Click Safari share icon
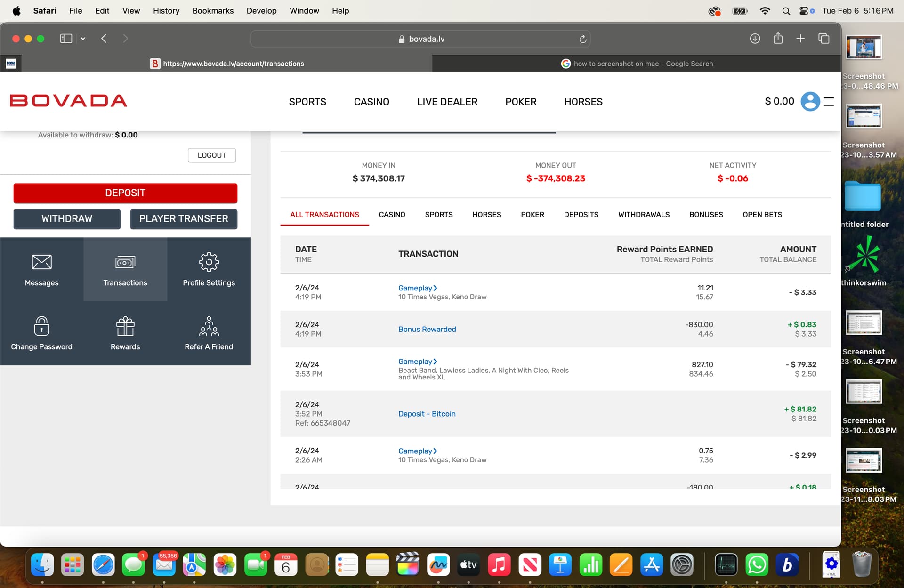Screen dimensions: 904x588 [x=778, y=39]
